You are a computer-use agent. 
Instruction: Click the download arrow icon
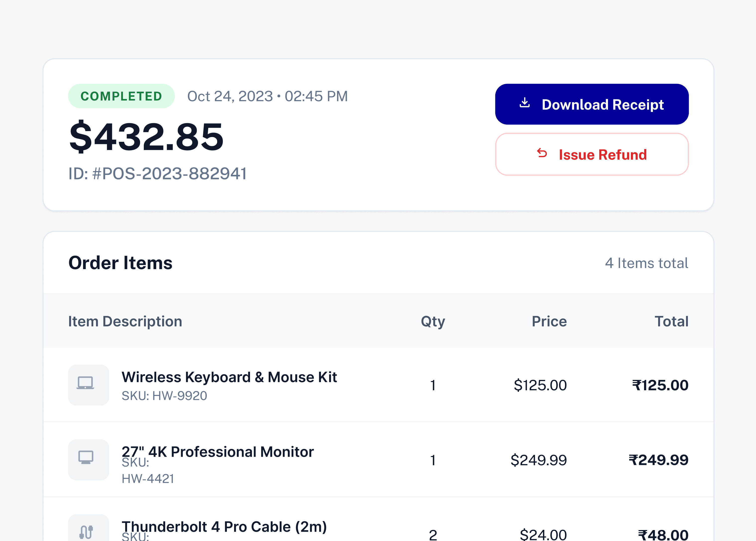[x=524, y=103]
